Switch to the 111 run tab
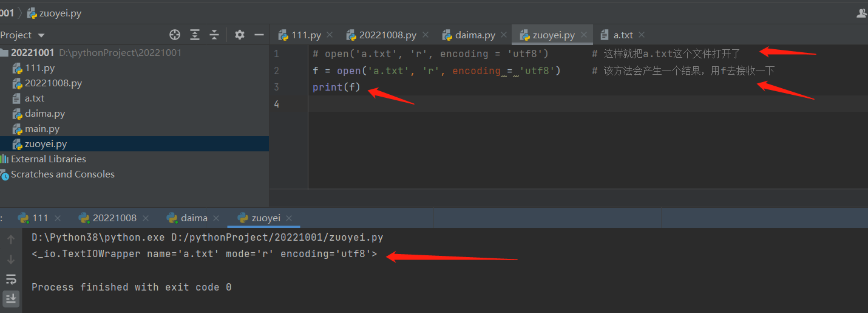Screen dimensions: 868x313 (40, 218)
